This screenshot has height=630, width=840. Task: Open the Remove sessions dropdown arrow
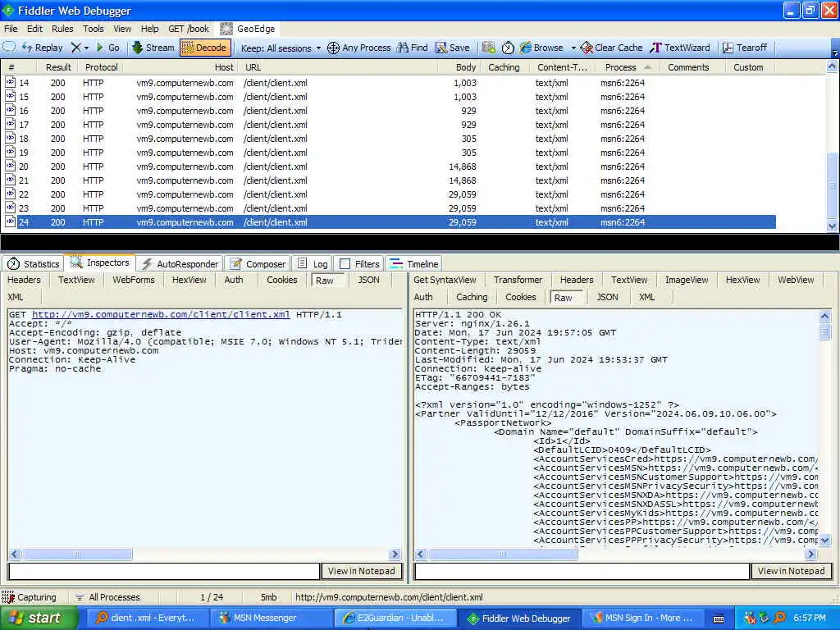tap(86, 48)
